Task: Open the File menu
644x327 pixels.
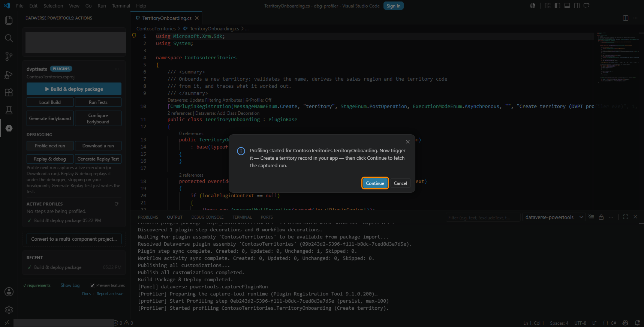Action: pos(20,6)
